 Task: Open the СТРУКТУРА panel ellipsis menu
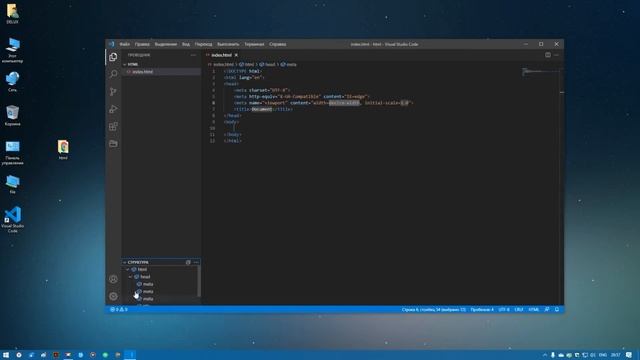[196, 262]
